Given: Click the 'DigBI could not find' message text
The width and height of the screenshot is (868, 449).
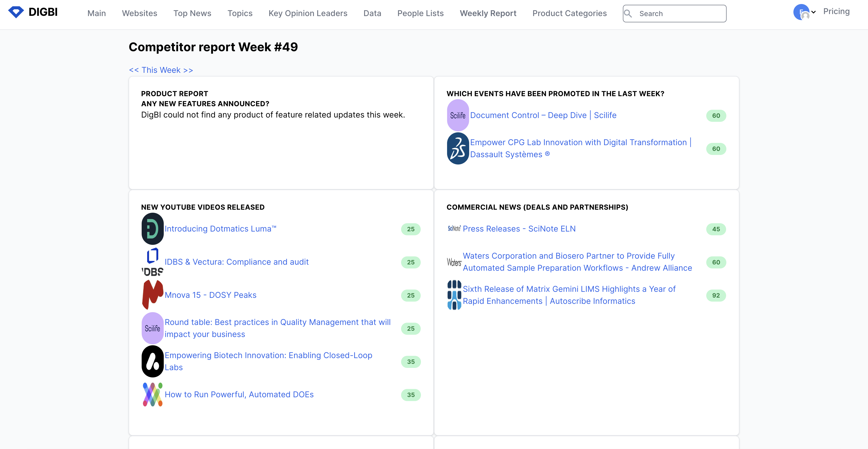Looking at the screenshot, I should click(273, 115).
